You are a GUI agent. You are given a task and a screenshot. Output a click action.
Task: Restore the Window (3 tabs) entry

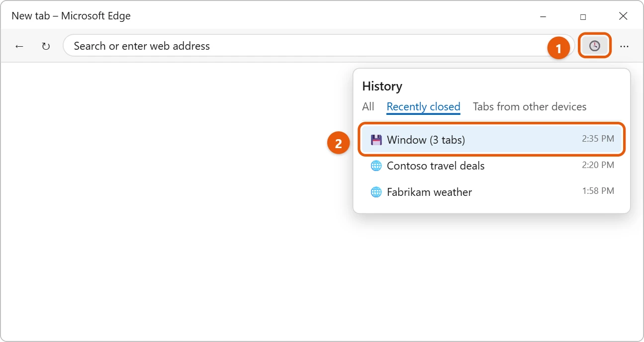click(x=491, y=140)
